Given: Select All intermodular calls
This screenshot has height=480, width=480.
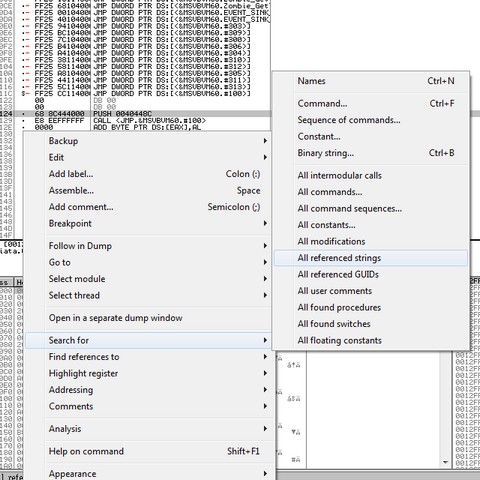Looking at the screenshot, I should (x=371, y=175).
